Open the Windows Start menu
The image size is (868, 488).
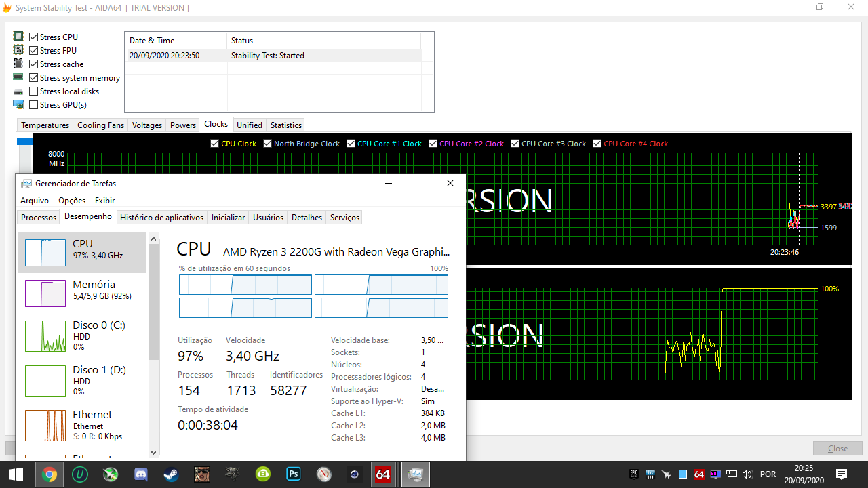16,474
